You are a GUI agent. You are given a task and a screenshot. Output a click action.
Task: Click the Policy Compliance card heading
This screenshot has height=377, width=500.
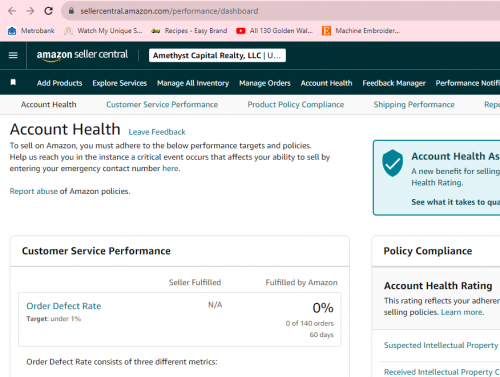point(428,251)
